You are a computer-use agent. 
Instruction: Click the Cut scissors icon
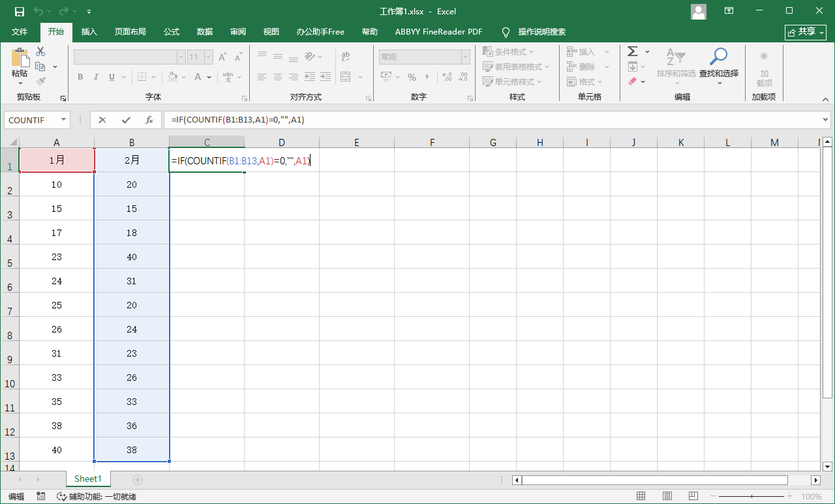coord(40,52)
